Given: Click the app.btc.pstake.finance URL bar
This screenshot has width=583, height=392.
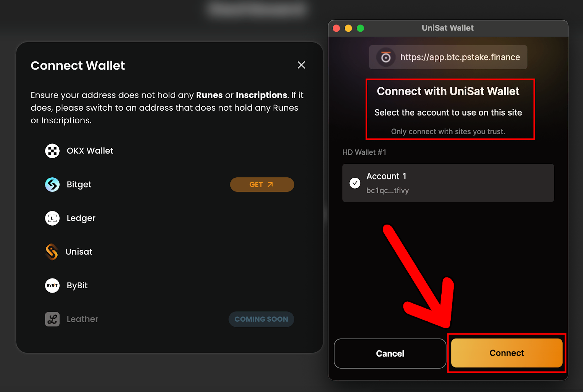Looking at the screenshot, I should click(x=448, y=57).
